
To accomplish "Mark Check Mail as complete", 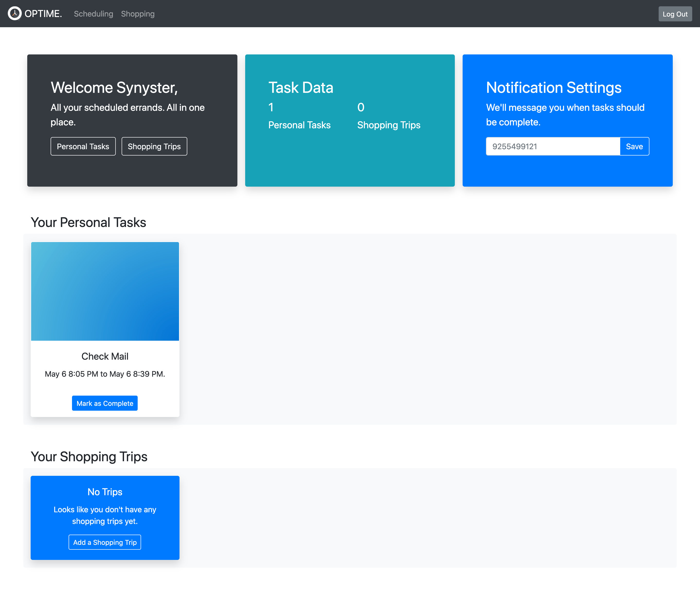I will coord(105,403).
